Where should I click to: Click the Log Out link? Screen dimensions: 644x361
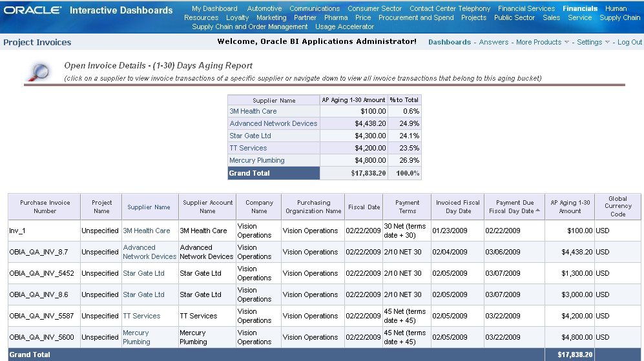[x=630, y=42]
